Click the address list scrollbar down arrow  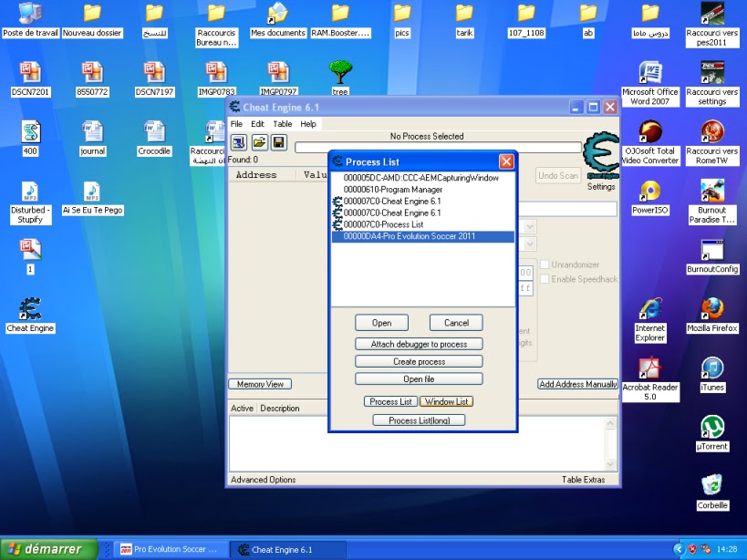(610, 464)
